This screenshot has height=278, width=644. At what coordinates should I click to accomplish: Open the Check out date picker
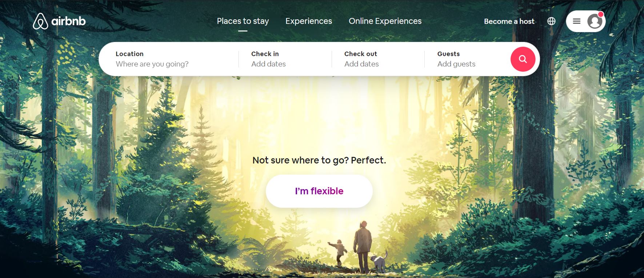point(378,59)
